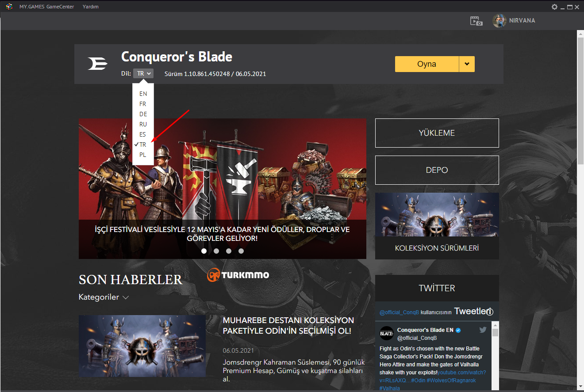Screen dimensions: 584x392
Task: Toggle the Dil language dropdown TR
Action: (143, 73)
